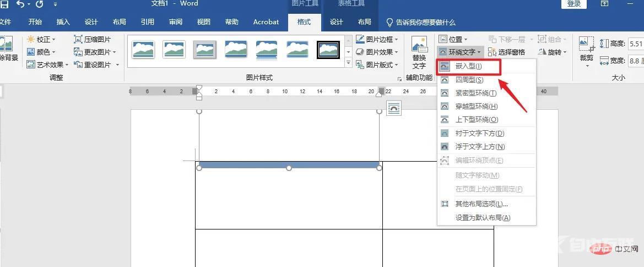Choose Square wrapping (四周型) from menu
The image size is (644, 267).
(x=468, y=80)
